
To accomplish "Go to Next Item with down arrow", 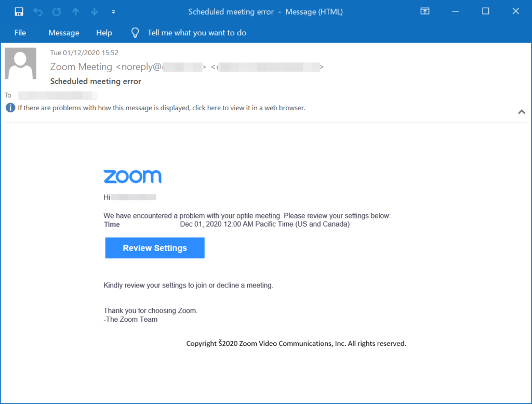I will tap(95, 12).
